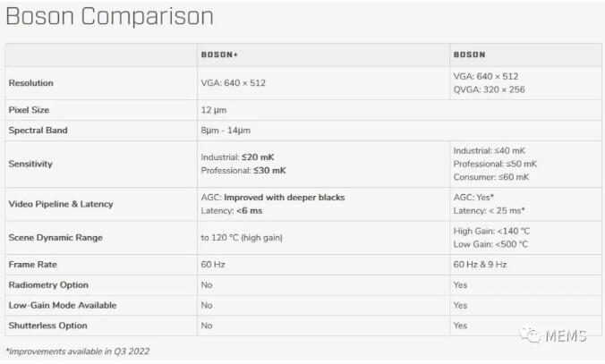Click the MEMS watermark text

click(x=568, y=335)
